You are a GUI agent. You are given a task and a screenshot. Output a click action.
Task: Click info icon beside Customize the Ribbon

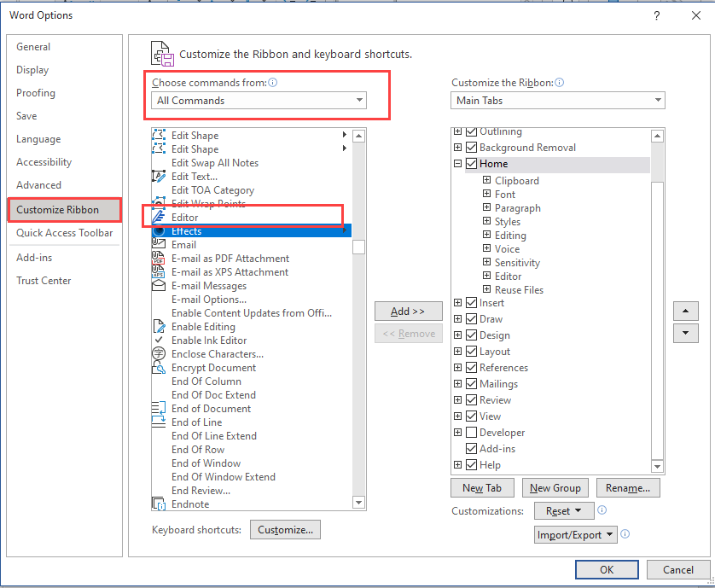[x=560, y=83]
